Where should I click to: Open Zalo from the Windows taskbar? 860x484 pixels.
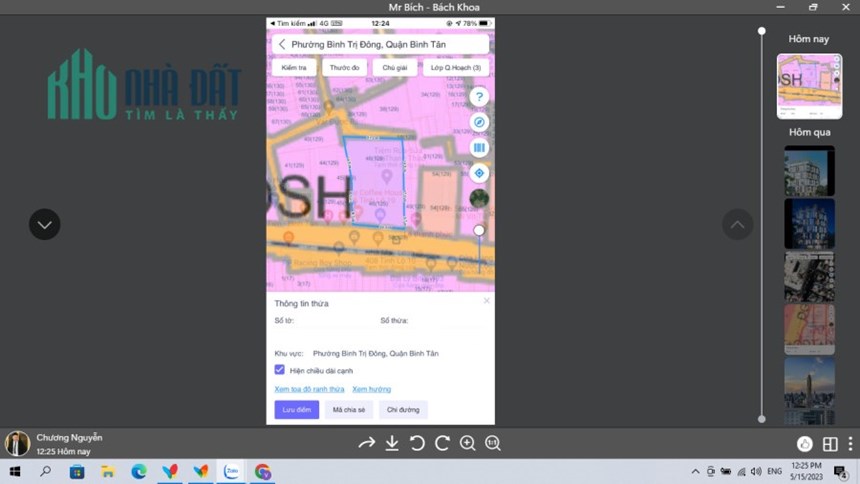pyautogui.click(x=231, y=471)
